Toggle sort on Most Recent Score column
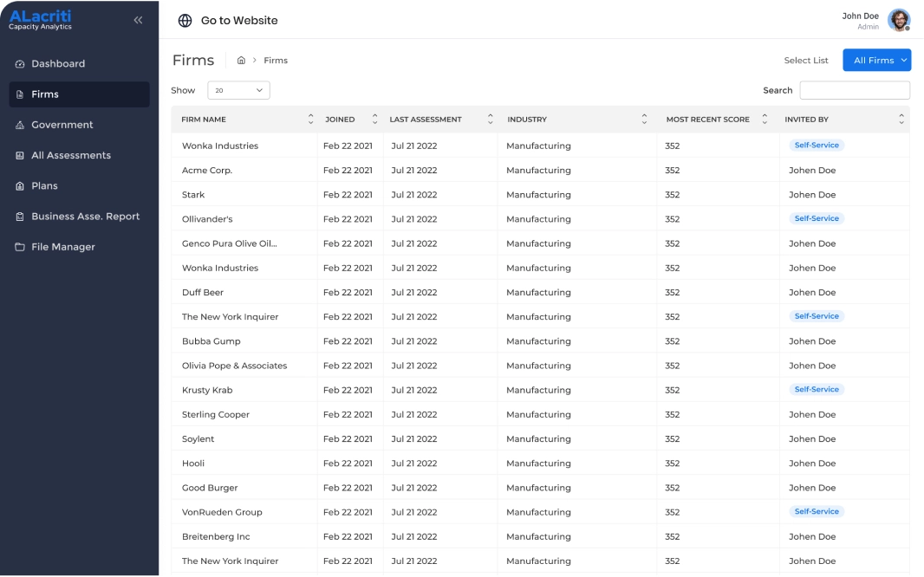This screenshot has width=924, height=577. (764, 120)
